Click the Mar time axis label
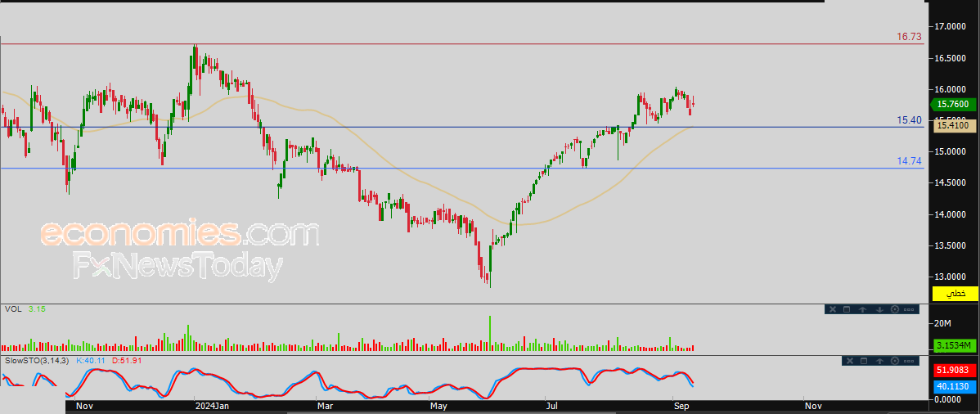Viewport: 980px width, 414px height. pos(324,407)
